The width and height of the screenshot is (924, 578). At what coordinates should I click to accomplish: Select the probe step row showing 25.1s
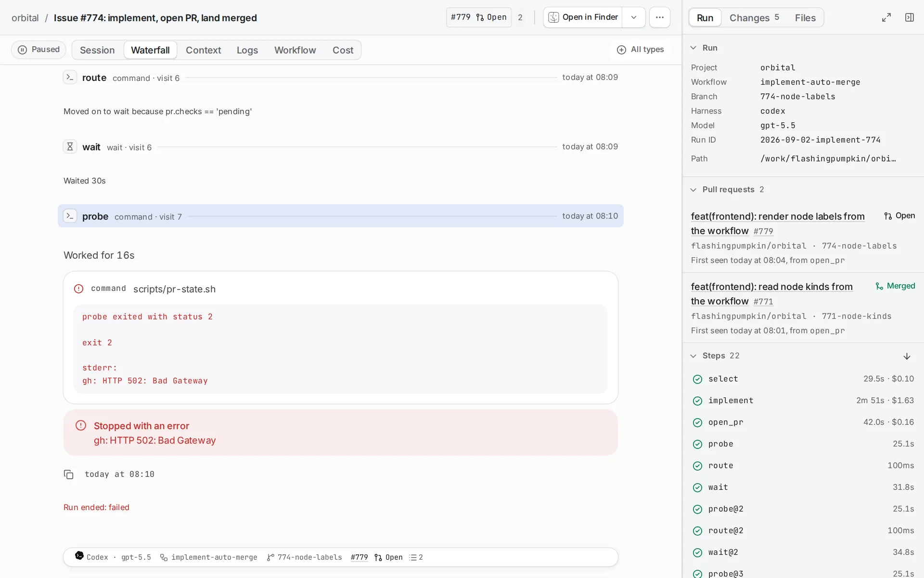coord(803,444)
